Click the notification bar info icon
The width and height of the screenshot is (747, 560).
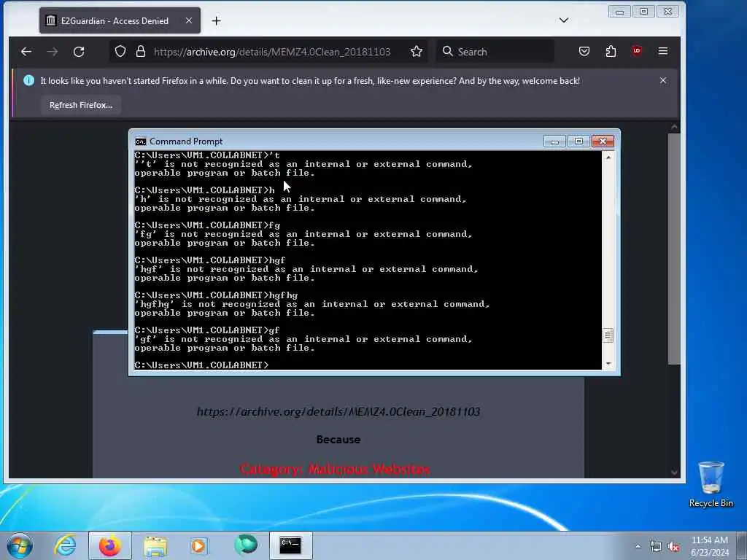tap(28, 80)
